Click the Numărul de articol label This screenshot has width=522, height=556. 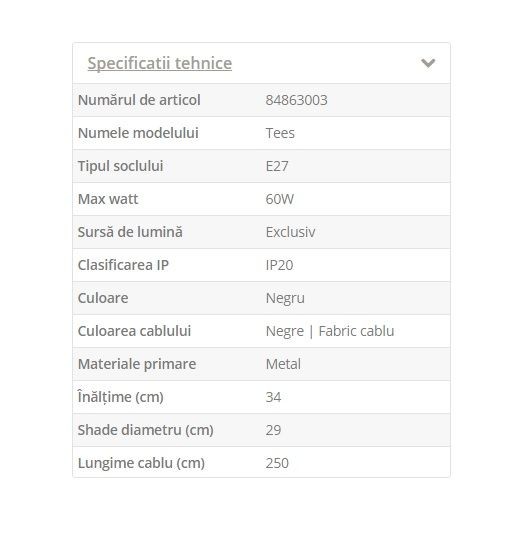click(139, 100)
